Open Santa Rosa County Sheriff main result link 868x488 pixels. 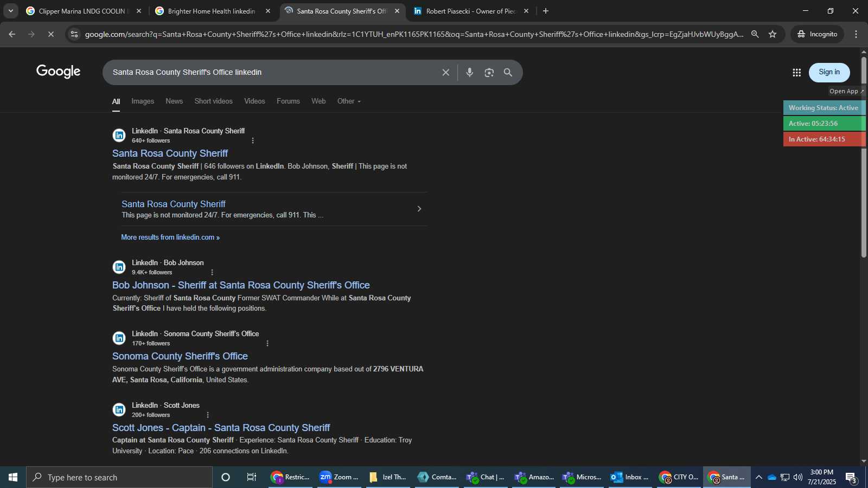[170, 153]
